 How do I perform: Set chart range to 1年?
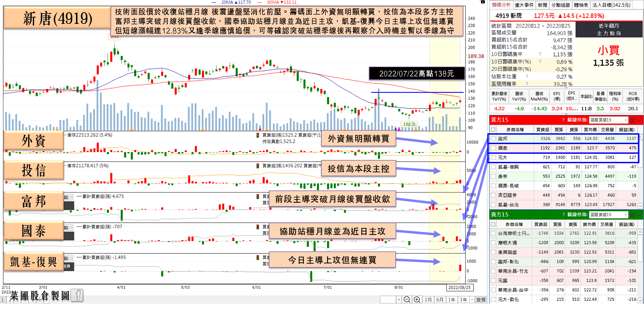pyautogui.click(x=452, y=299)
